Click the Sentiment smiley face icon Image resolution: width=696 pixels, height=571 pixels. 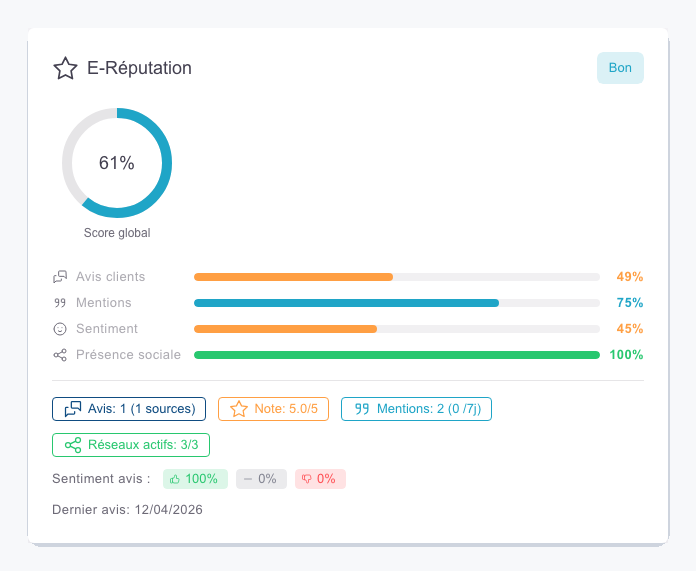pos(60,329)
